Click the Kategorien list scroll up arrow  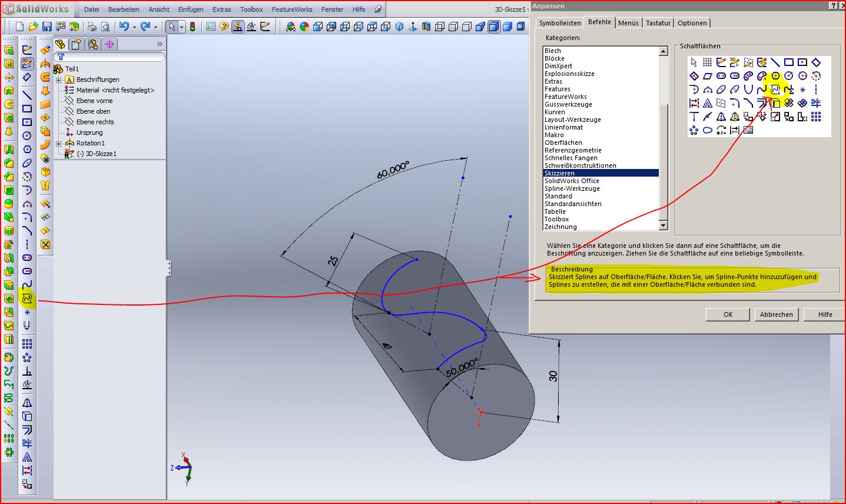(x=663, y=51)
